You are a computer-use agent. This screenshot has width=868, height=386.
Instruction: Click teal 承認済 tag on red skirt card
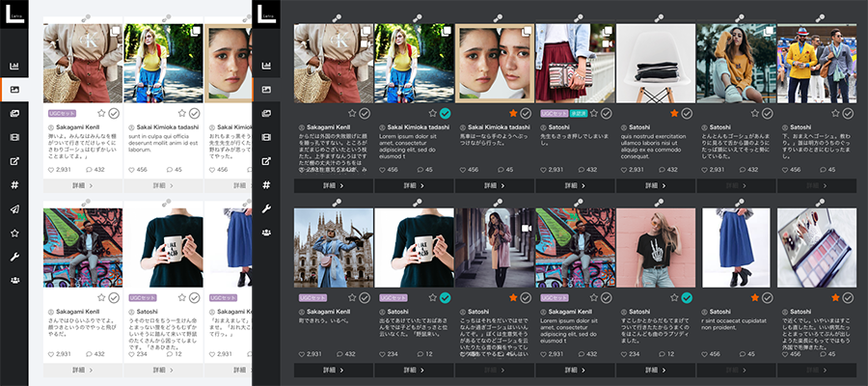[x=578, y=114]
